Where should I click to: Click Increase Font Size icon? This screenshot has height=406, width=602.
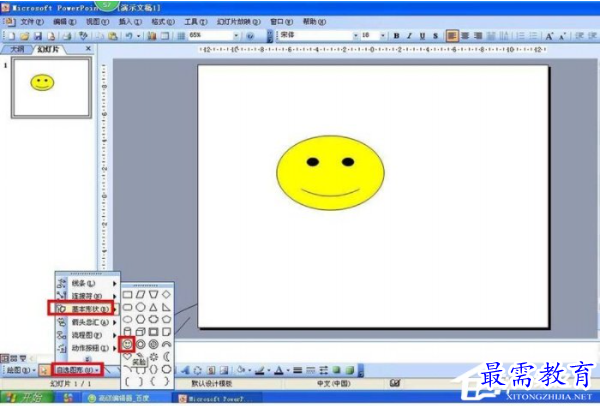tap(549, 36)
